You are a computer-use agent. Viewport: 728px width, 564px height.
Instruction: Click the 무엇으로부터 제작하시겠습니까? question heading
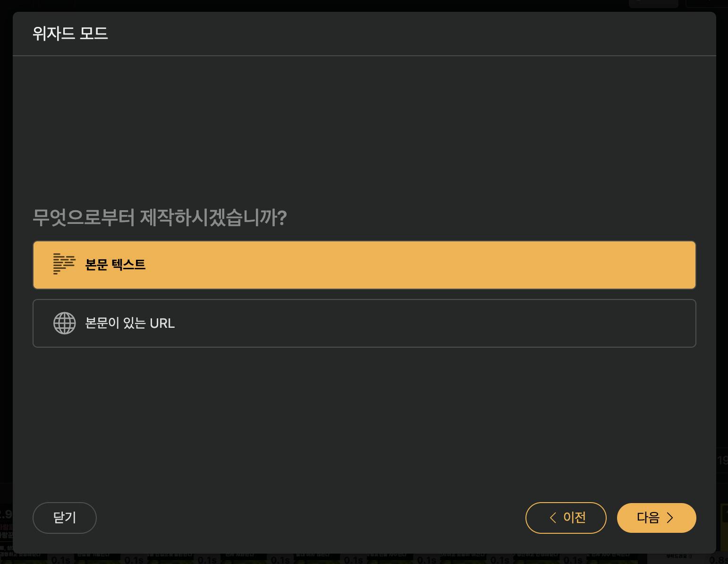point(160,217)
